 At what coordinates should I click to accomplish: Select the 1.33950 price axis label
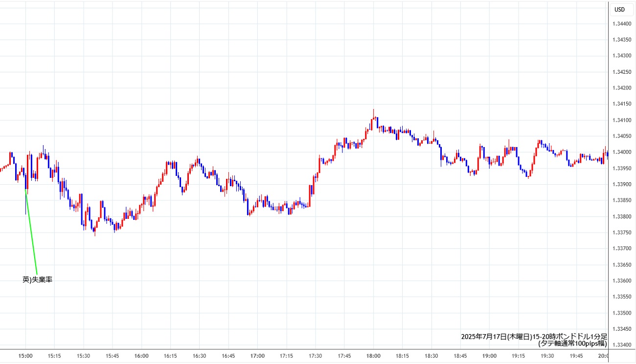622,169
